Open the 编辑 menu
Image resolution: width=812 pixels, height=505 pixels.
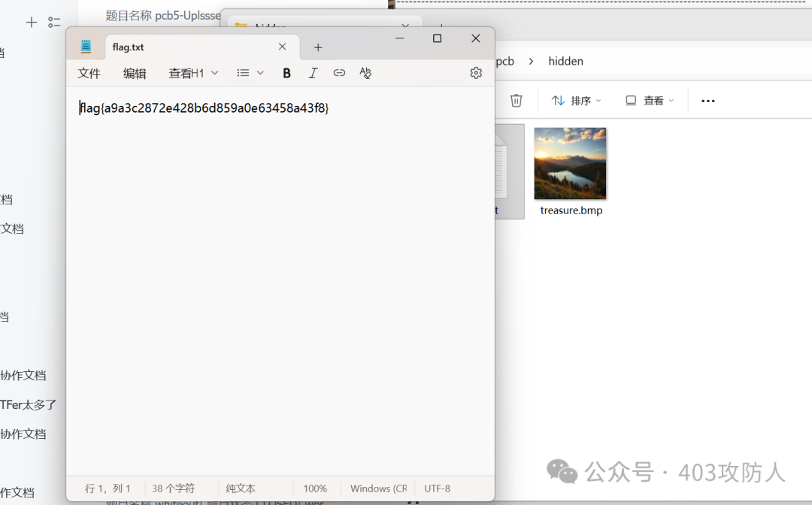[135, 74]
